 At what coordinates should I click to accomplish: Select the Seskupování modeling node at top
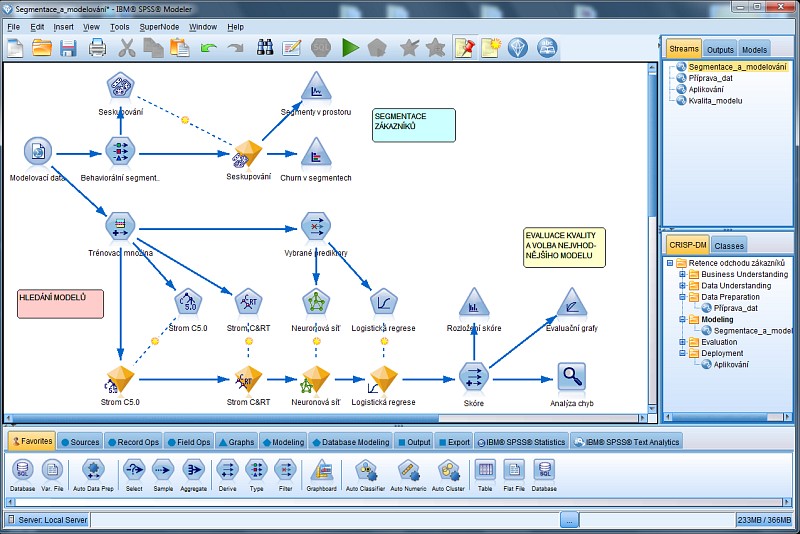tap(120, 85)
